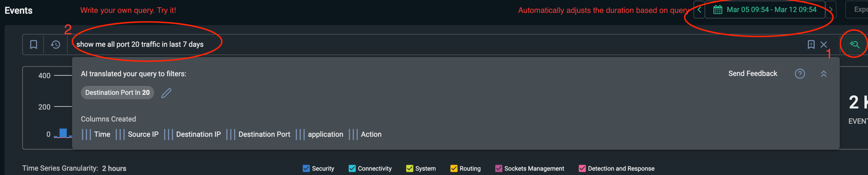Click the calendar icon in date range
The image size is (868, 175).
(718, 10)
